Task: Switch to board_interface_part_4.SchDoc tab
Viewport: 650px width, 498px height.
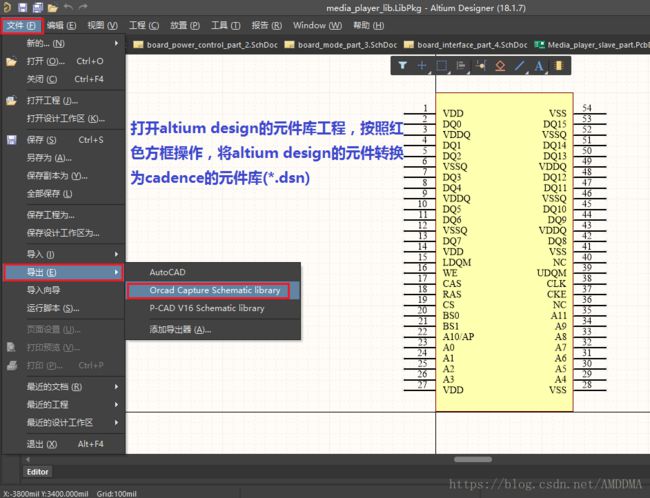Action: tap(466, 45)
